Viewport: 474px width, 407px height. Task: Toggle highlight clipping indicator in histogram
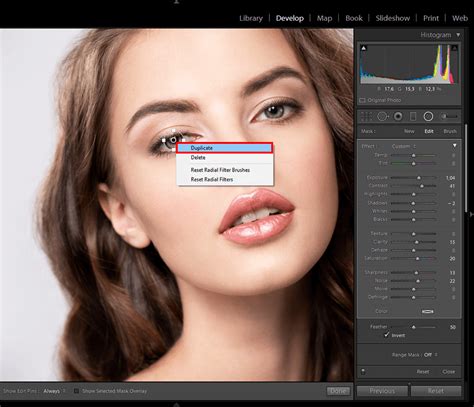[454, 48]
